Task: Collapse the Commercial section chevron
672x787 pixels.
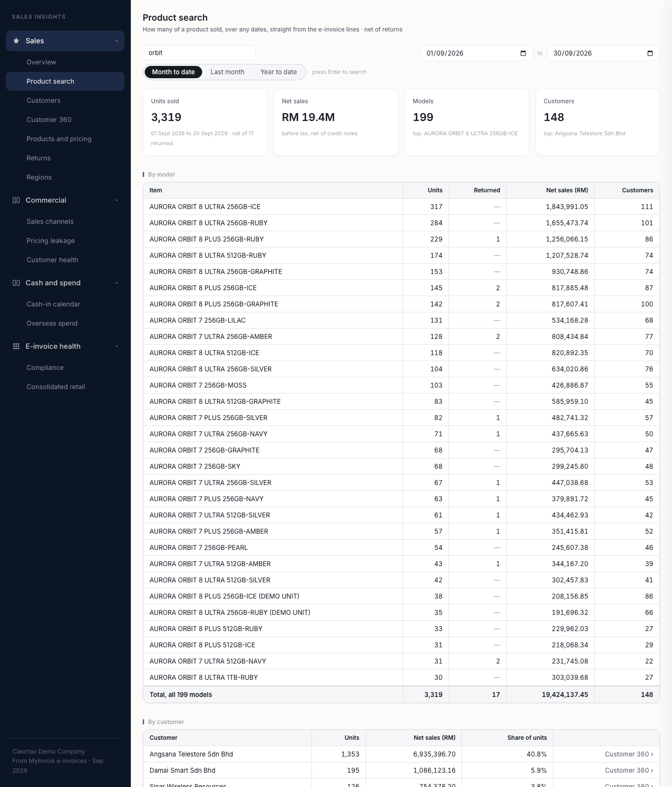Action: coord(117,200)
